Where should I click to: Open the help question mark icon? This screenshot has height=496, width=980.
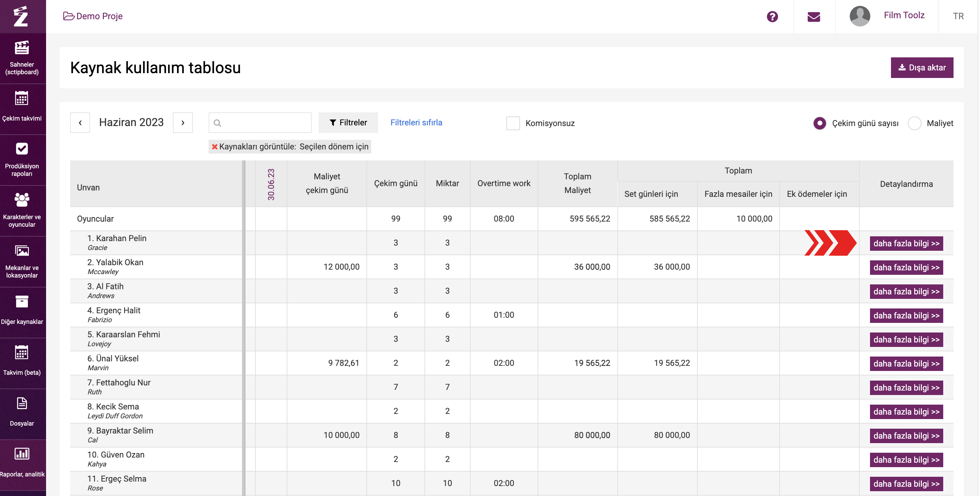[772, 16]
